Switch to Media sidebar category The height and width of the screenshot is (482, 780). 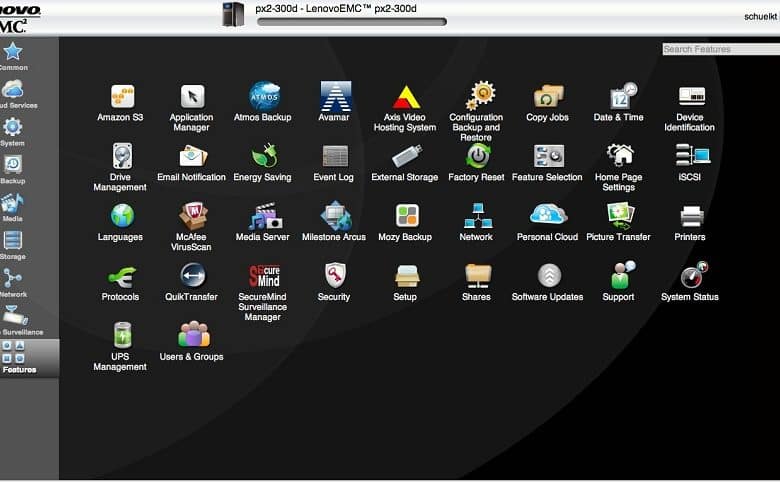click(12, 208)
